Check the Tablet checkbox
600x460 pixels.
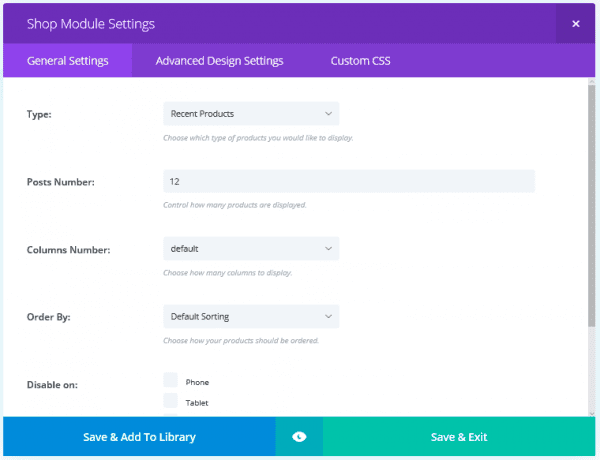[171, 401]
